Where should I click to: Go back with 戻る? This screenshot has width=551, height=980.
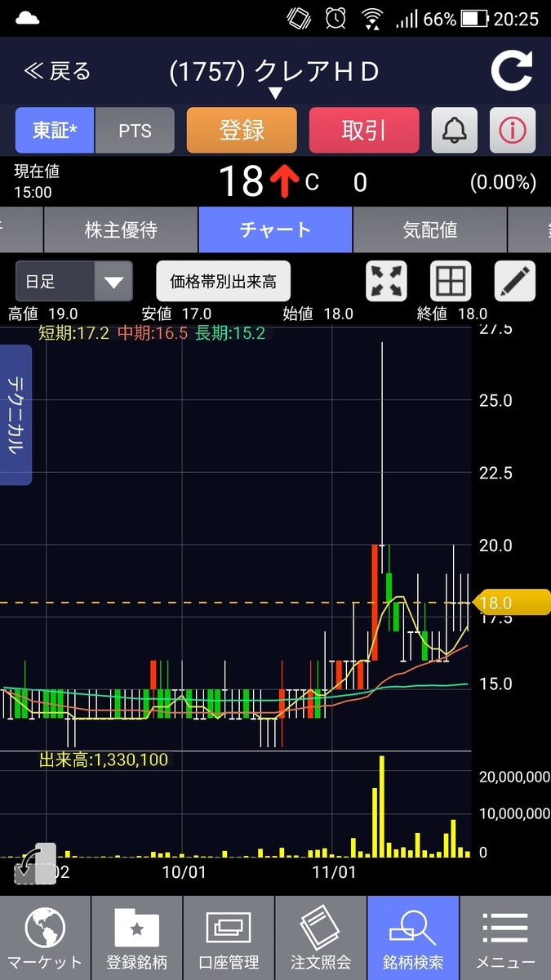(57, 72)
